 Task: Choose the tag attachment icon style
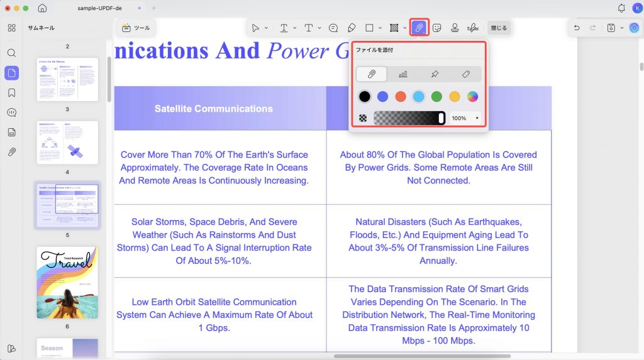point(466,74)
